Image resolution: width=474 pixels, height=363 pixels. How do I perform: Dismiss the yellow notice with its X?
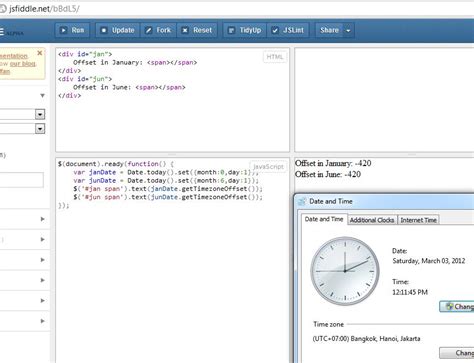(40, 53)
